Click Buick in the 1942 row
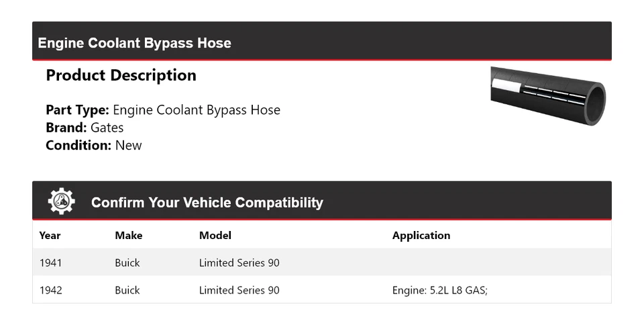The image size is (644, 325). click(x=127, y=290)
